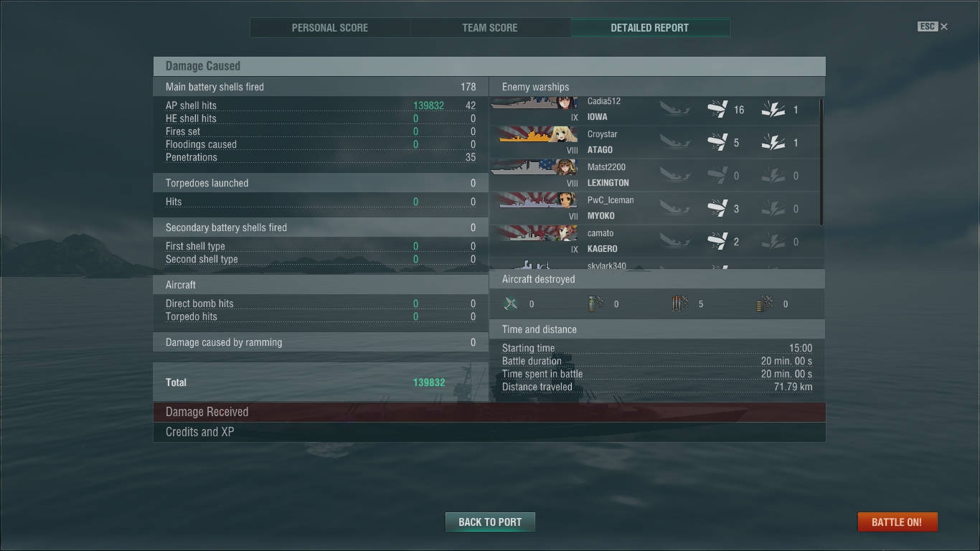
Task: Click the dive bomber aircraft destroyed icon
Action: 595,304
